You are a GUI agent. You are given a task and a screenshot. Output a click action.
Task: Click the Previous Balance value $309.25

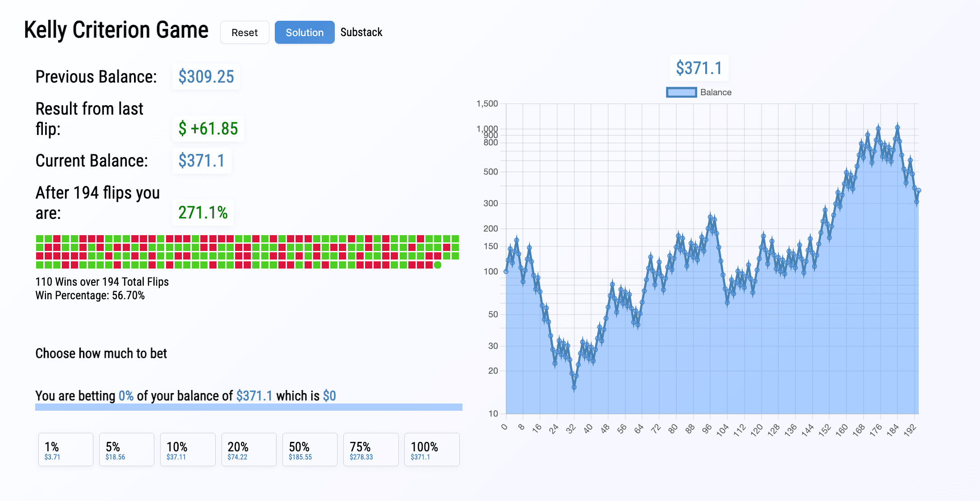coord(206,77)
